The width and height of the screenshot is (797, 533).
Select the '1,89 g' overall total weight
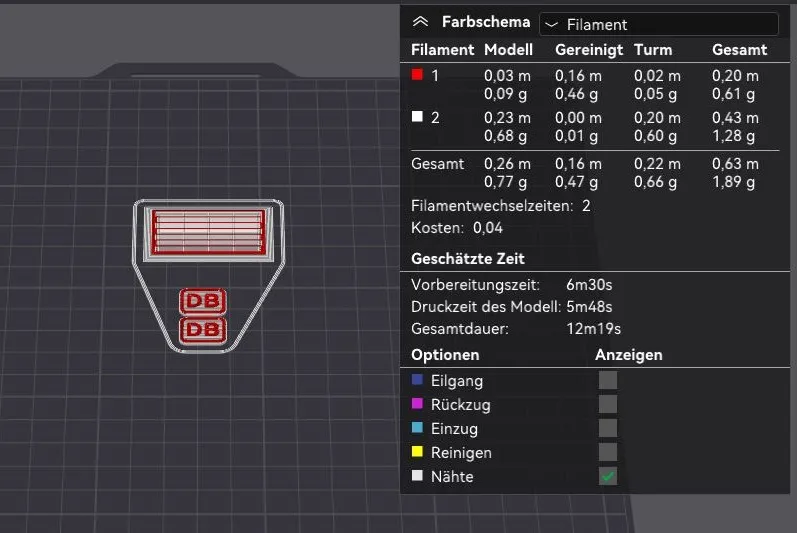[x=733, y=181]
